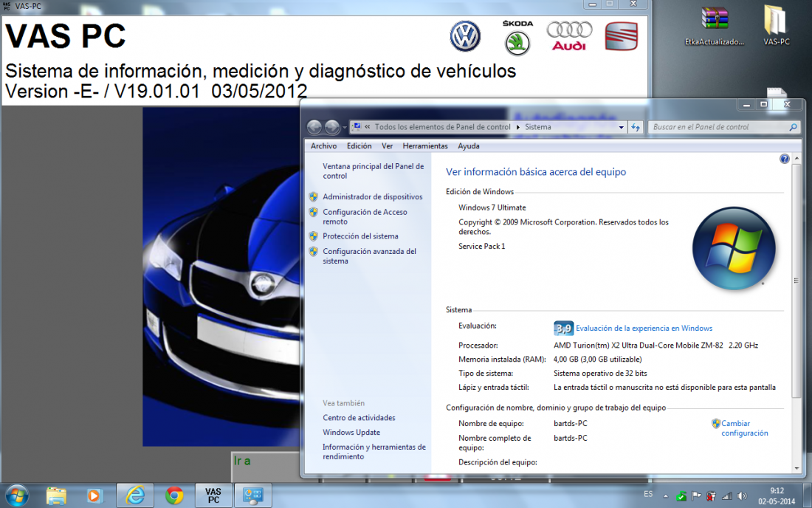Open Evaluación de la experiencia en Windows

click(x=644, y=329)
